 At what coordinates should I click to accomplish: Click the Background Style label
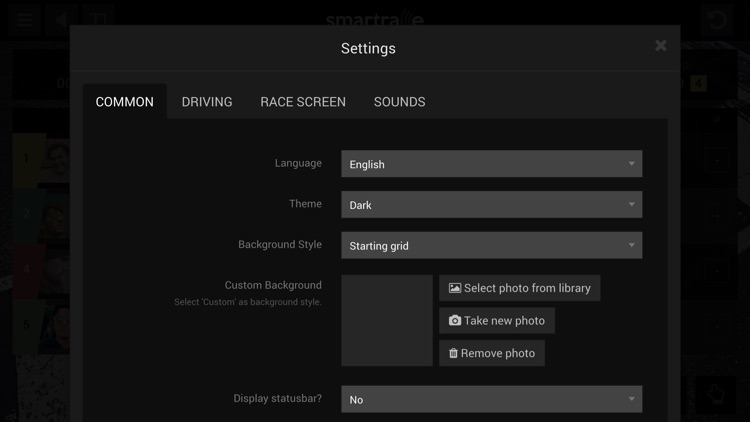280,244
